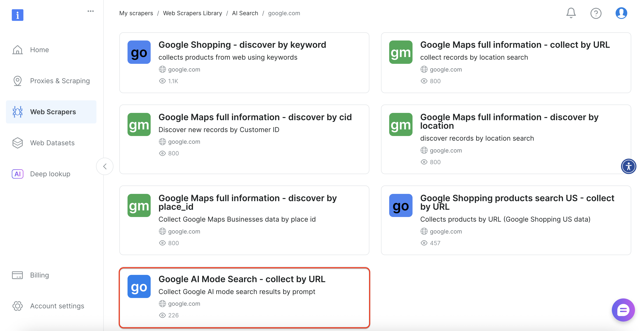Open Account settings page

(51, 306)
